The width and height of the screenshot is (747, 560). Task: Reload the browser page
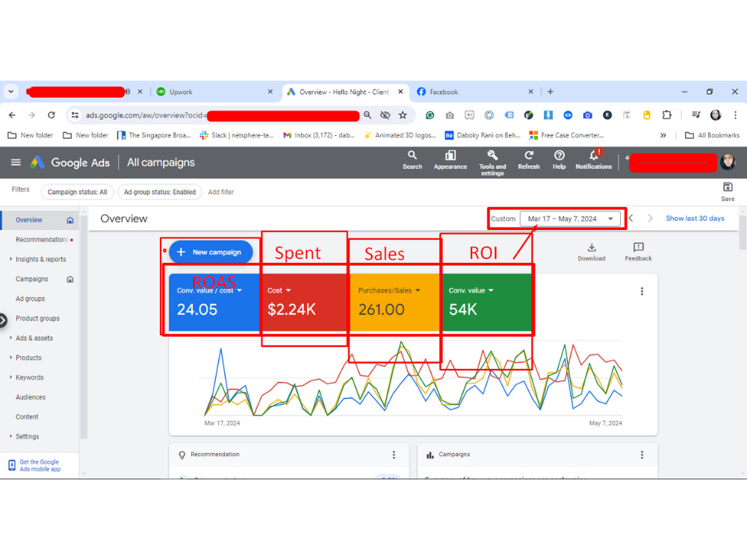pyautogui.click(x=52, y=115)
